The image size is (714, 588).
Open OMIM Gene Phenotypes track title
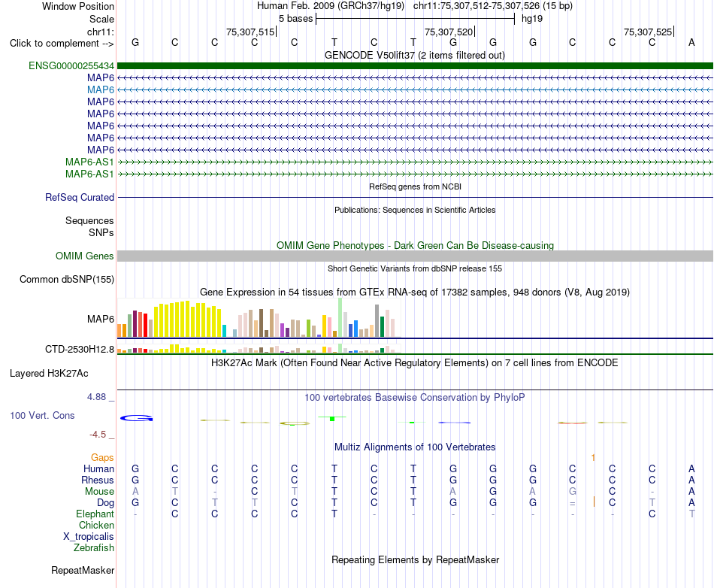coord(415,245)
